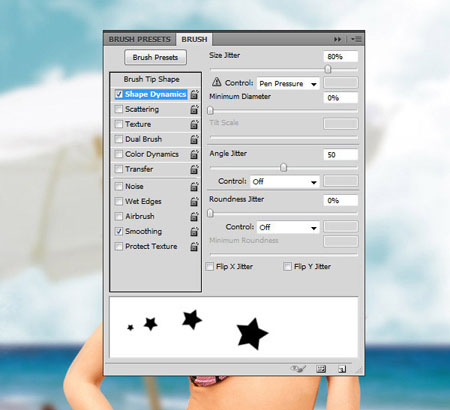Open Angle Jitter Control dropdown
450x410 pixels.
[285, 182]
